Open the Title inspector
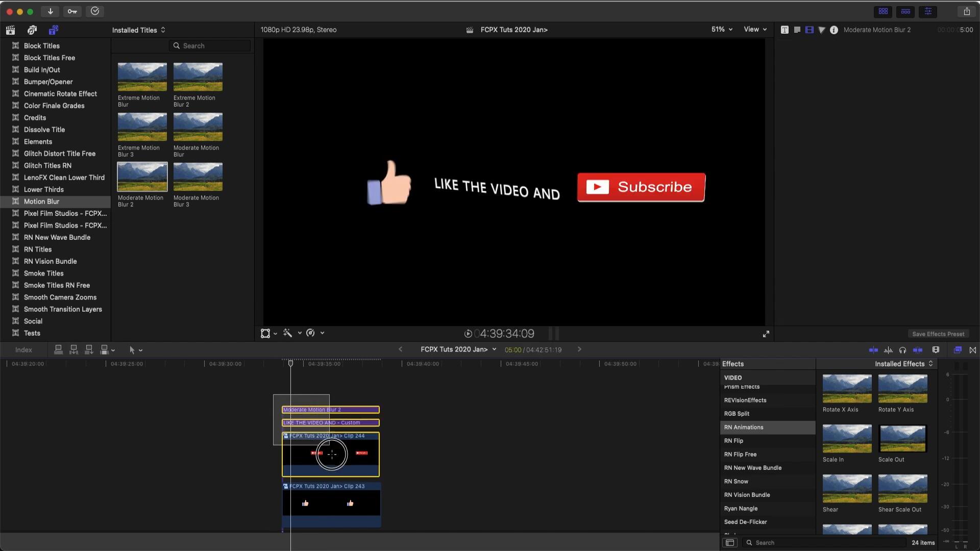The width and height of the screenshot is (980, 551). pyautogui.click(x=785, y=30)
